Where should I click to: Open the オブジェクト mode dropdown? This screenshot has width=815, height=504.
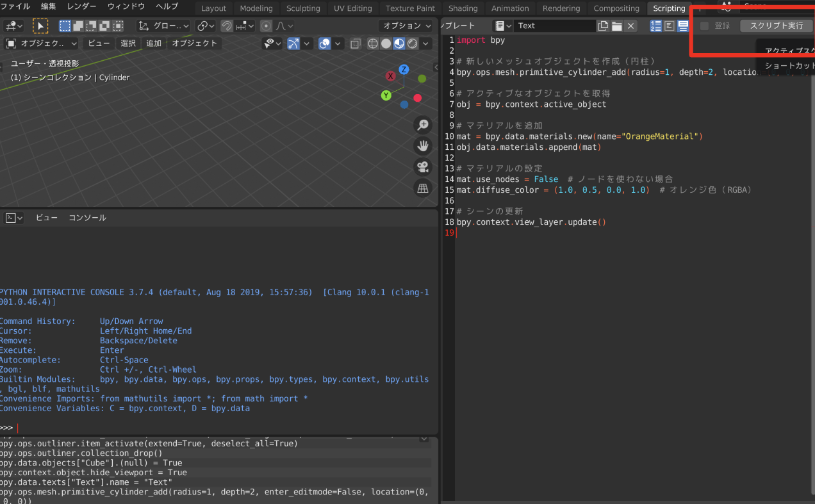[x=42, y=44]
